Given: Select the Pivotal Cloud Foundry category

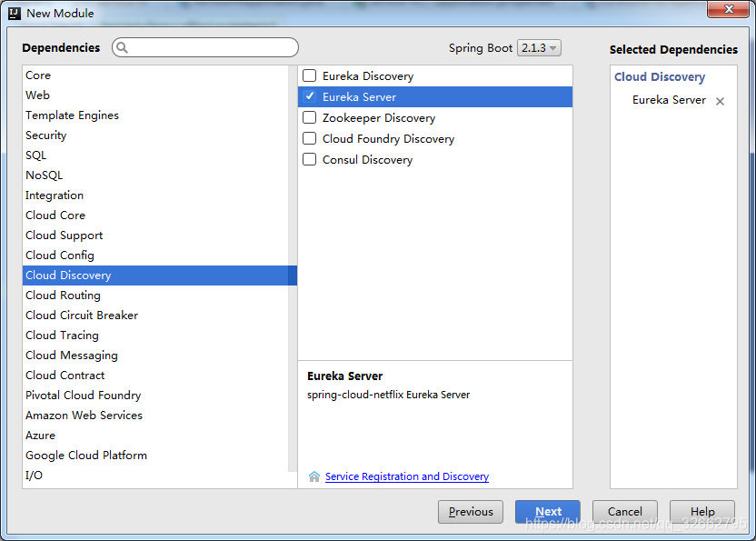Looking at the screenshot, I should coord(155,396).
